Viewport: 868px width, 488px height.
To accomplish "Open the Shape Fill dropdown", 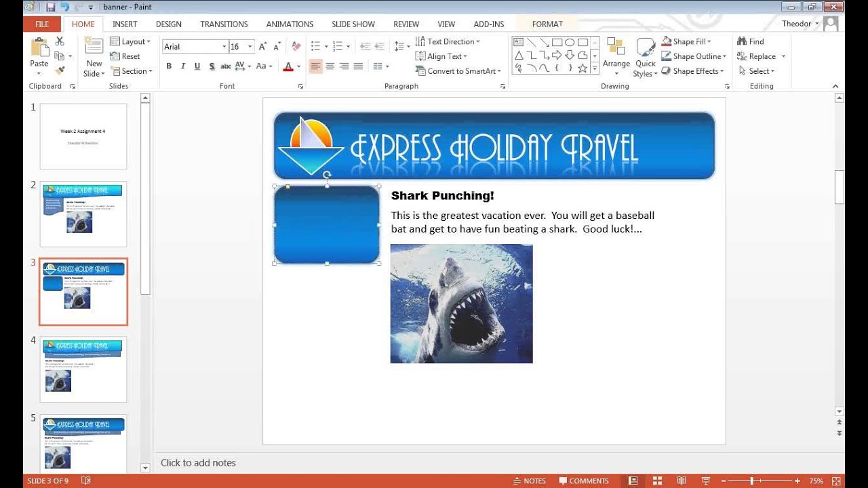I will click(x=686, y=41).
